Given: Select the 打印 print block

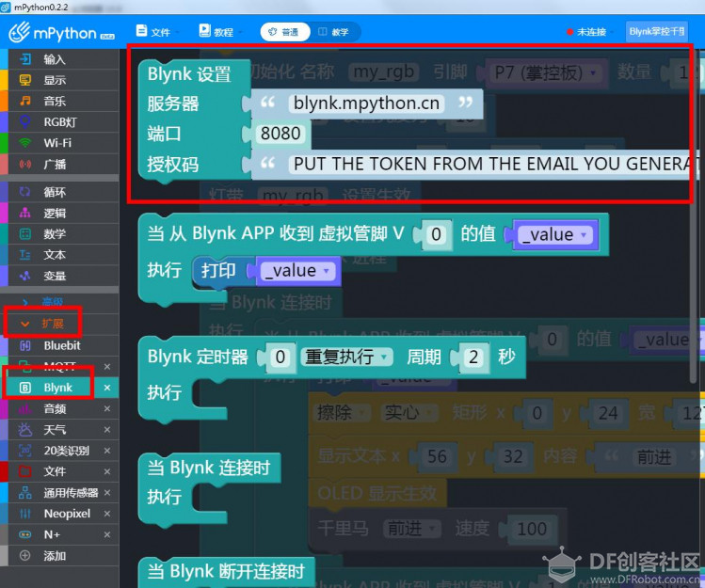Looking at the screenshot, I should 217,271.
